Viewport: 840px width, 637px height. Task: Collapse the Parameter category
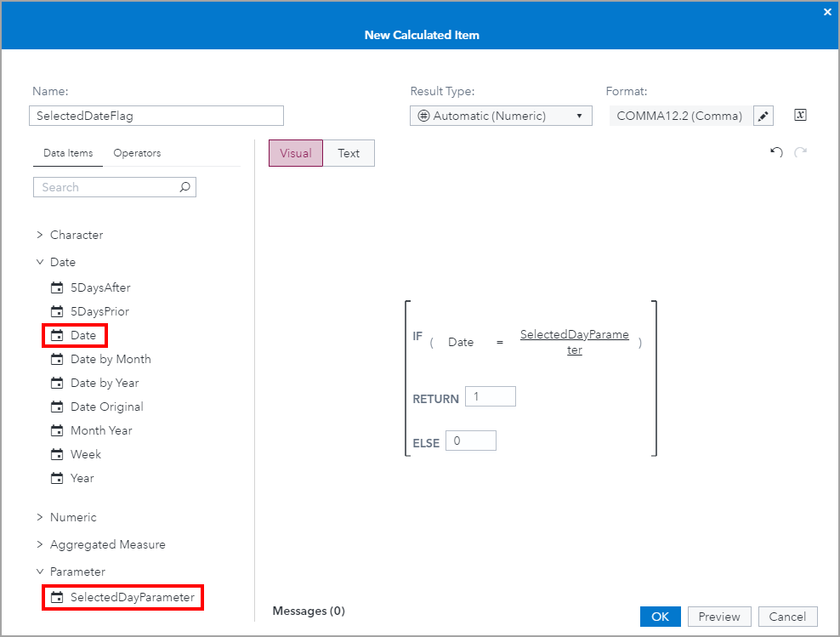click(40, 572)
